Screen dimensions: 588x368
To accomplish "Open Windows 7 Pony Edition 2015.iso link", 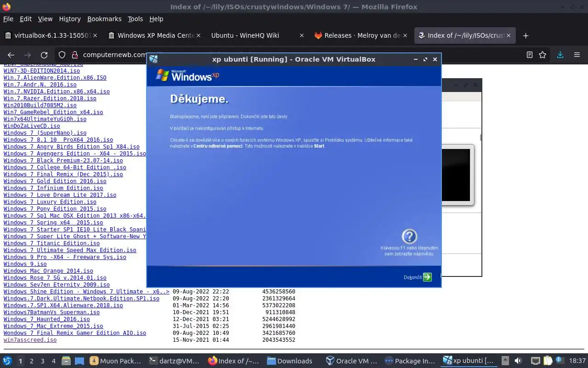I will 55,209.
